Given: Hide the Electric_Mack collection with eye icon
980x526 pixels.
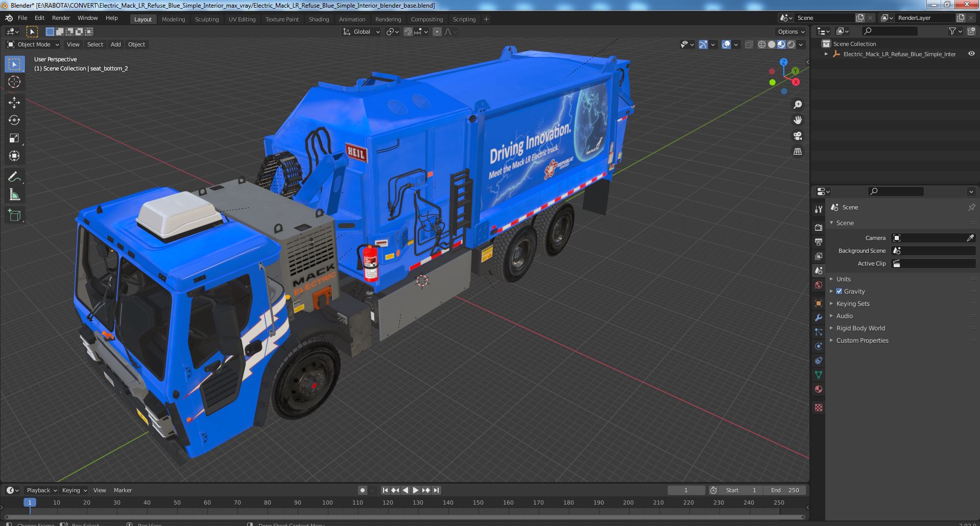Looking at the screenshot, I should coord(971,54).
